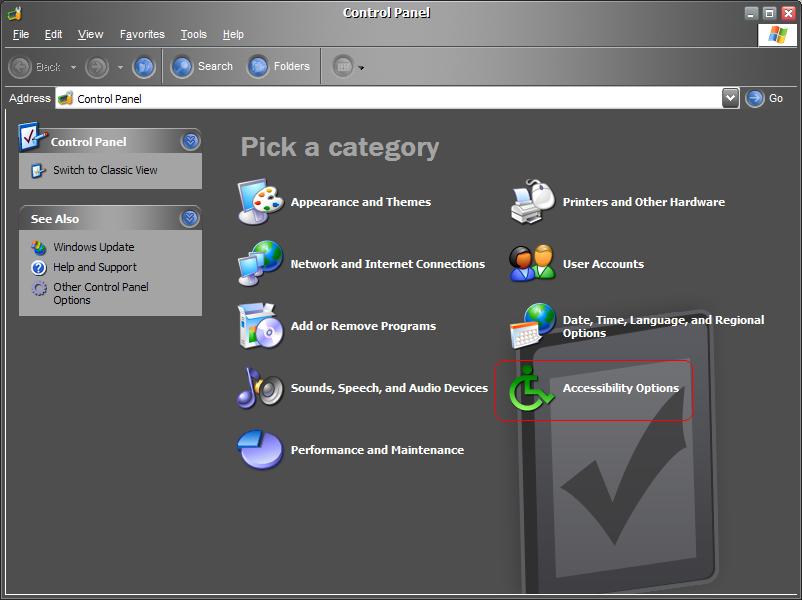Open the Network and Internet Connections globe icon
This screenshot has height=600, width=802.
click(x=260, y=263)
